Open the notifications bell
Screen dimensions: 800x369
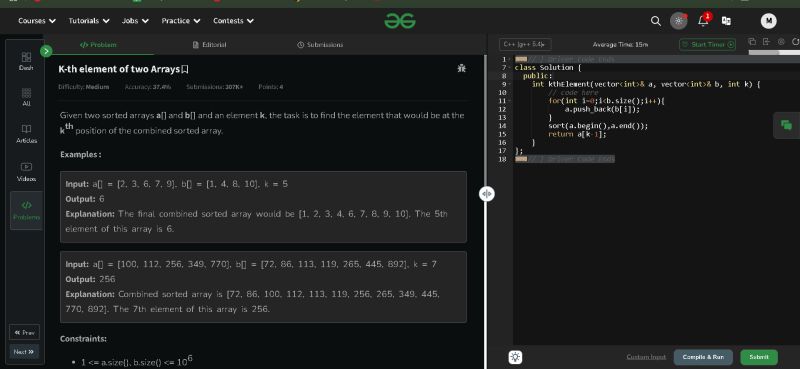click(704, 20)
